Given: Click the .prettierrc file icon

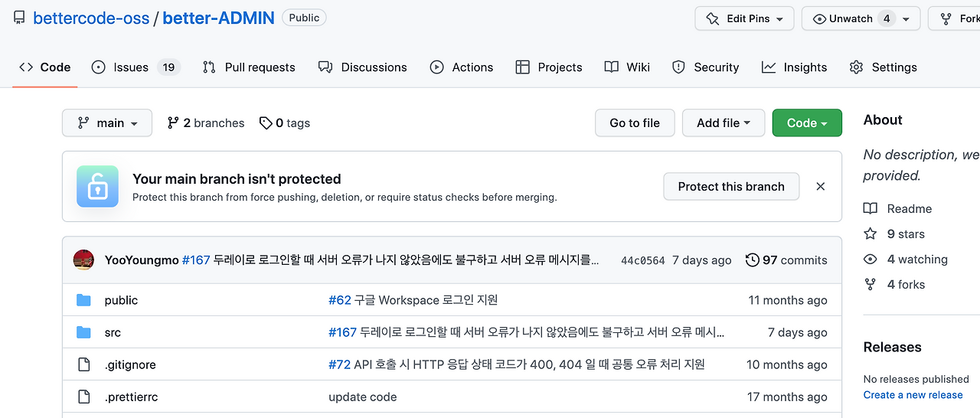Looking at the screenshot, I should click(x=84, y=397).
